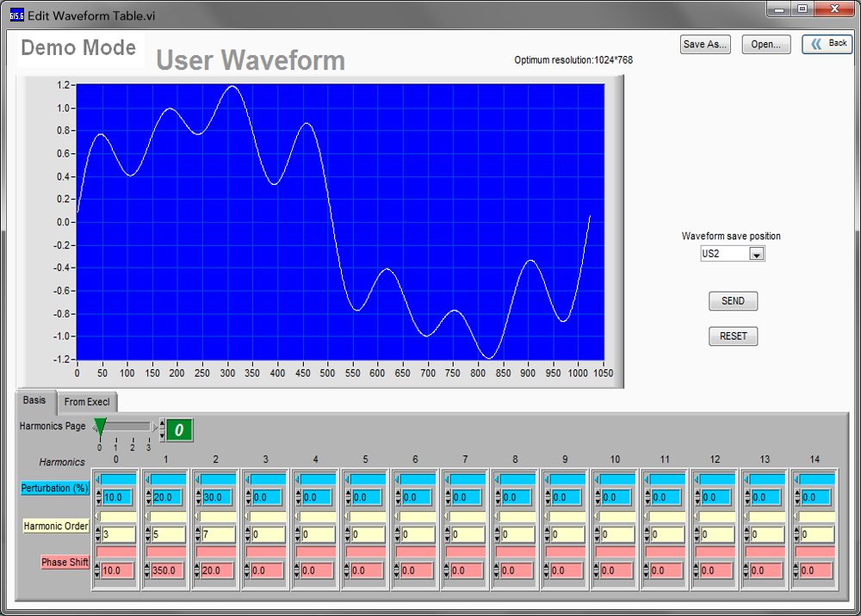Click harmonic 0 Phase Shift field showing 10.0

(x=117, y=570)
